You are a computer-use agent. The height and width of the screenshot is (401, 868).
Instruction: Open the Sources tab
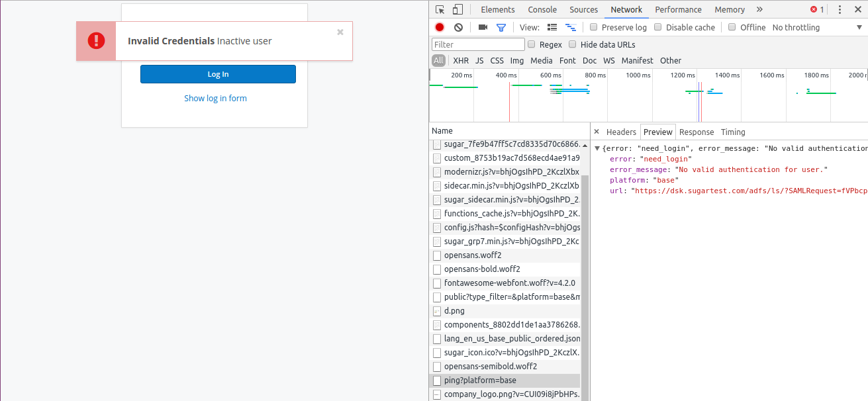pos(584,9)
